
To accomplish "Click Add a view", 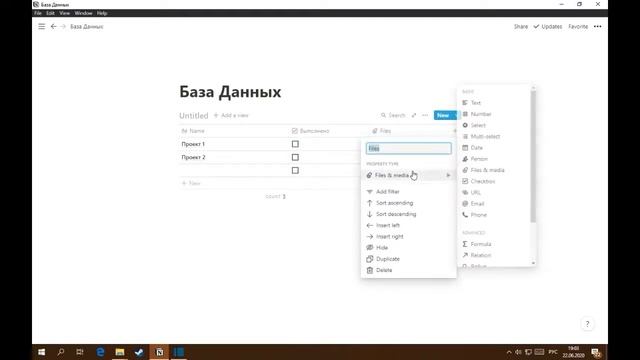I will 231,116.
